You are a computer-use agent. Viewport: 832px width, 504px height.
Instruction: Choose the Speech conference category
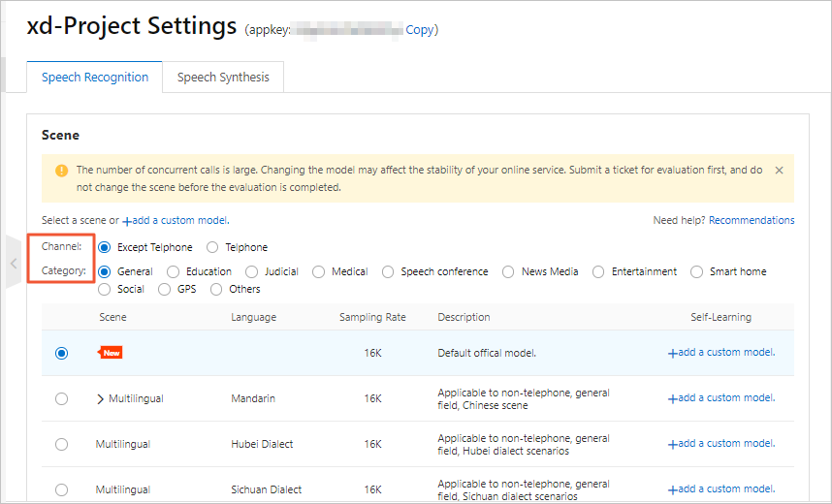388,271
